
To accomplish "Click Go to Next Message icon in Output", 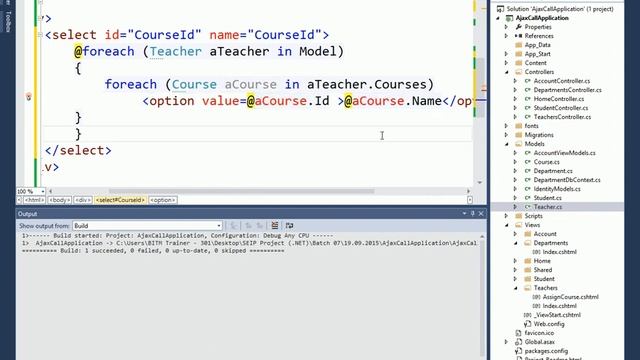I will click(260, 225).
